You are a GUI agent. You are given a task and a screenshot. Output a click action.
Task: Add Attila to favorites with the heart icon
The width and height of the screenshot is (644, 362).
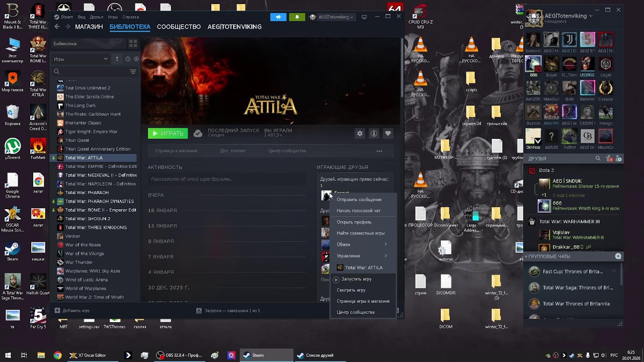tap(388, 133)
